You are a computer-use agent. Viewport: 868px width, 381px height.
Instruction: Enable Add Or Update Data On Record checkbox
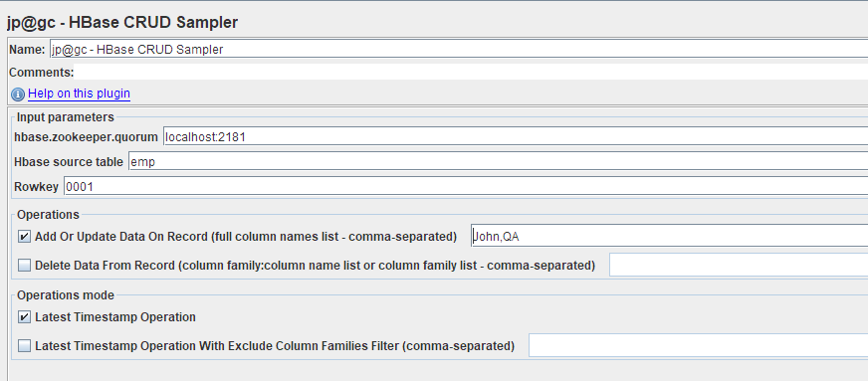tap(24, 237)
